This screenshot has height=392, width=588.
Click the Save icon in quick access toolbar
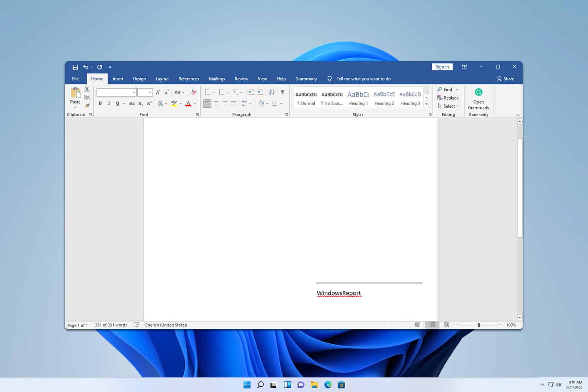coord(75,67)
